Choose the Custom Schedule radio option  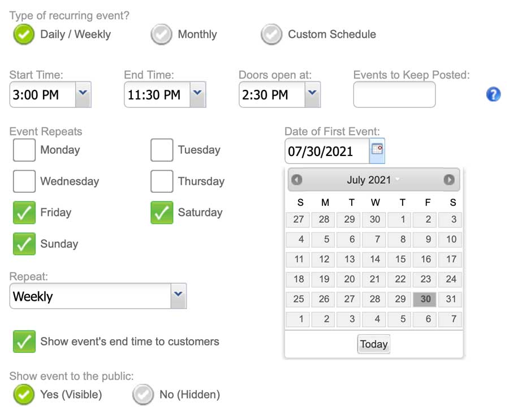(271, 34)
